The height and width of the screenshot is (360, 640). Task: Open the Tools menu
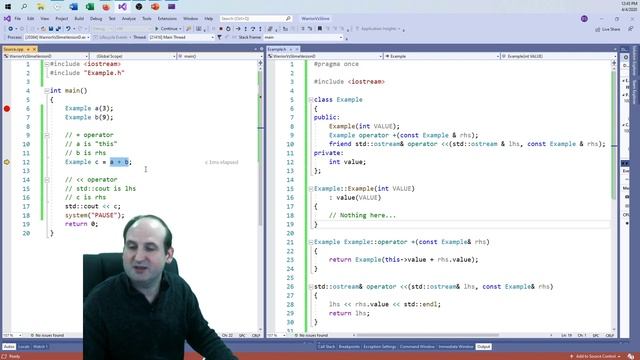tap(147, 18)
